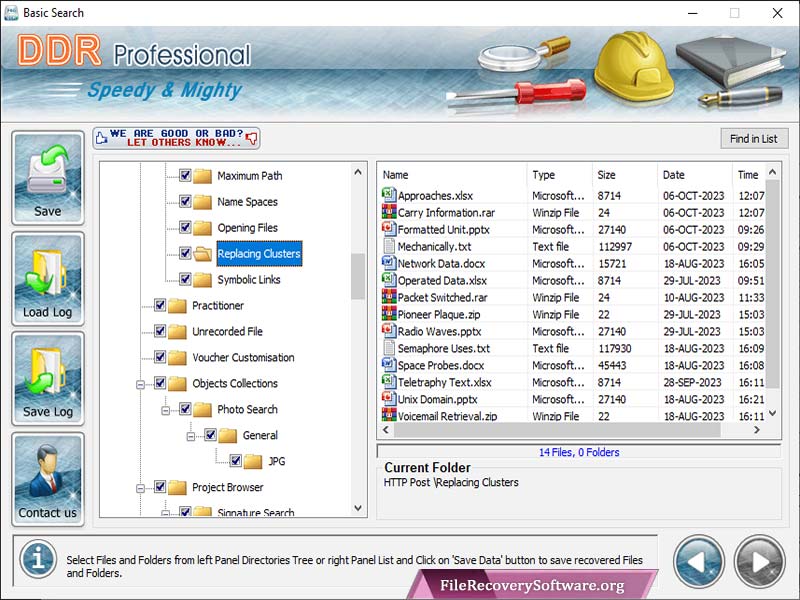The width and height of the screenshot is (800, 600).
Task: Select the Voucher Customisation folder label
Action: (243, 358)
